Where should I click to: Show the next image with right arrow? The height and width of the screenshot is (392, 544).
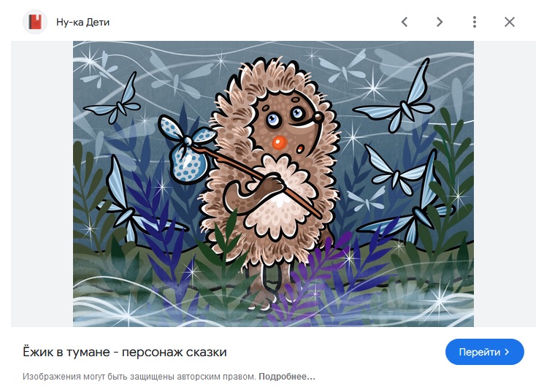coord(440,22)
